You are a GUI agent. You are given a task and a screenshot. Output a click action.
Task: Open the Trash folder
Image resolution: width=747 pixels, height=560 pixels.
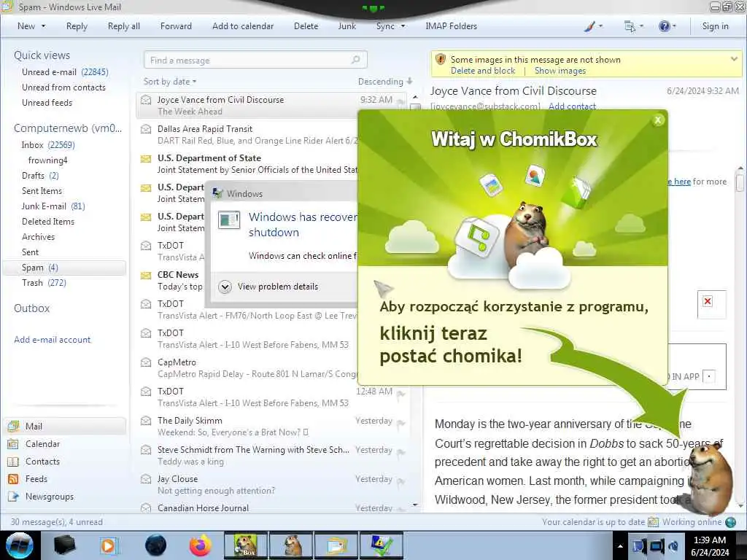[x=44, y=283]
